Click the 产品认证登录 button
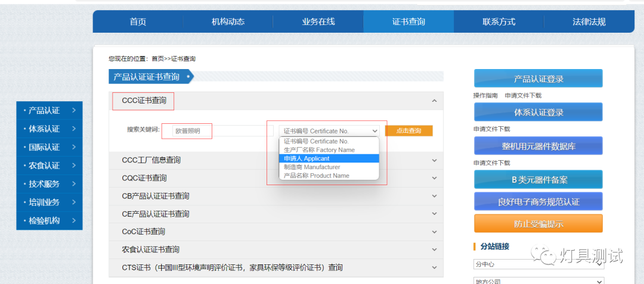644x284 pixels. click(538, 79)
